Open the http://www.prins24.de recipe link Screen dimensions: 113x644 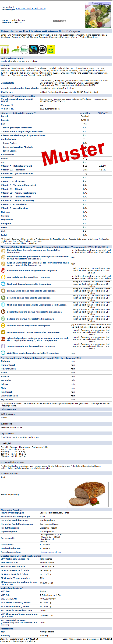[x=51, y=552]
